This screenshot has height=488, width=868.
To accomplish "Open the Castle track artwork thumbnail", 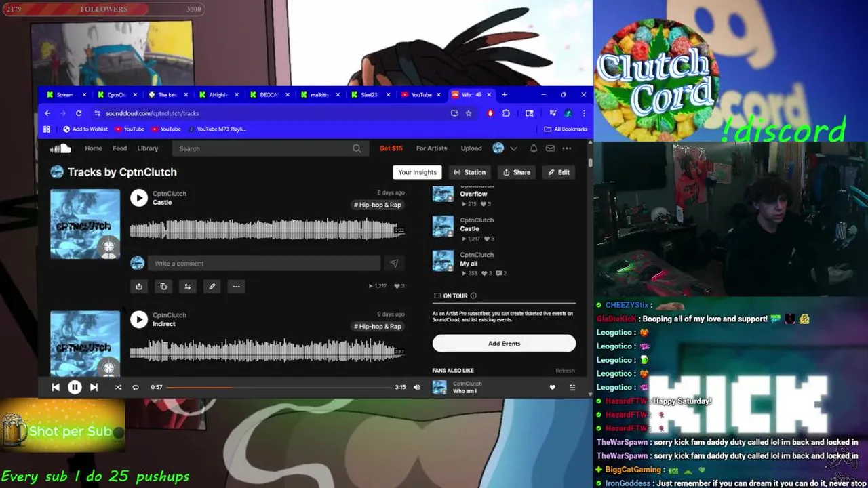I will pos(85,224).
